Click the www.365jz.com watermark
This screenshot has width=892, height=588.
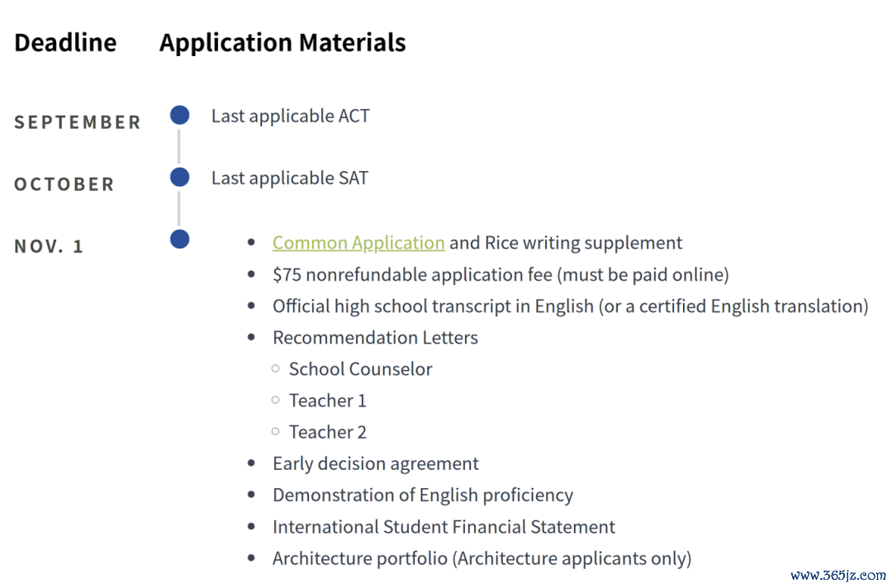pos(838,576)
